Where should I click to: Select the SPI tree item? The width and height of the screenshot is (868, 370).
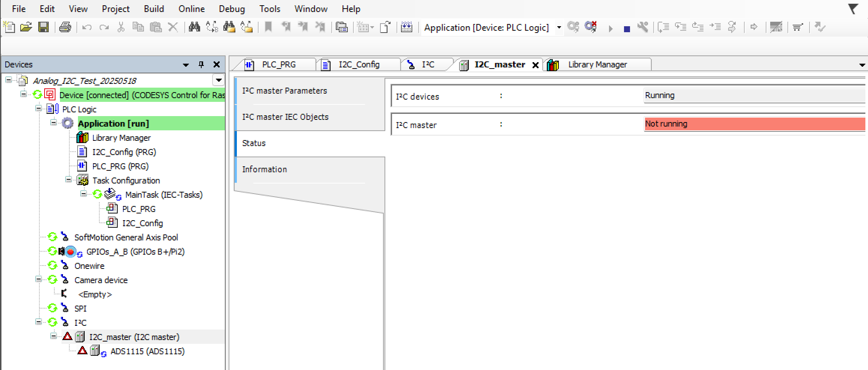pyautogui.click(x=80, y=309)
